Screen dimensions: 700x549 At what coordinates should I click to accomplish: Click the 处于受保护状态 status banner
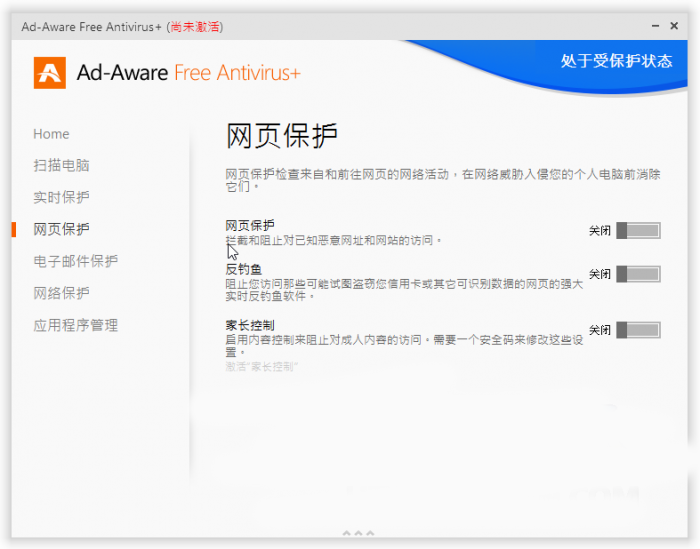tap(616, 61)
